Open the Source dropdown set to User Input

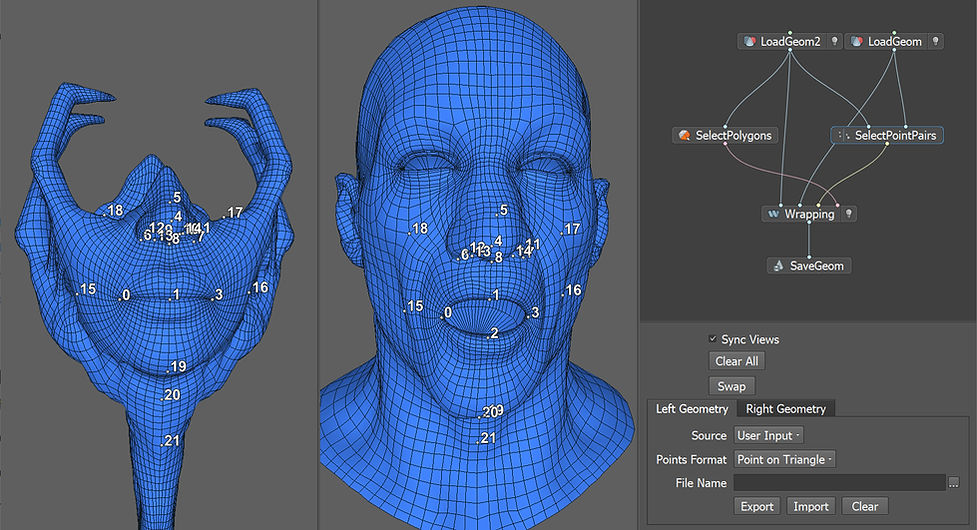768,435
